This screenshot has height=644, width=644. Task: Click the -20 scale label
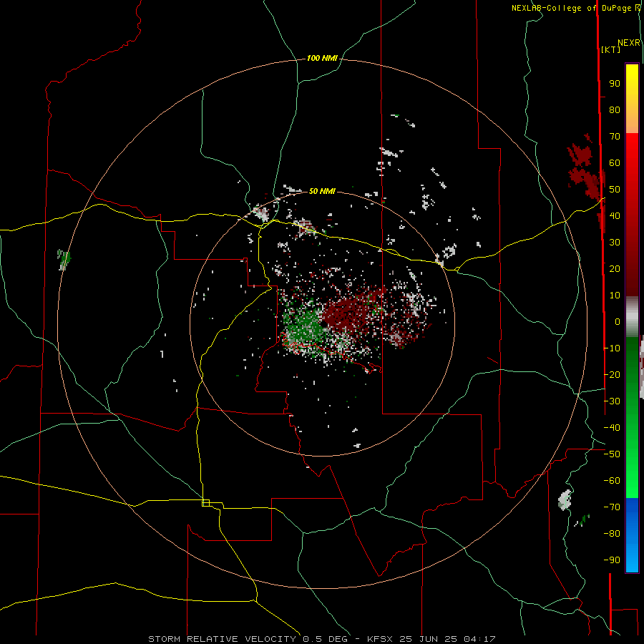(x=612, y=374)
